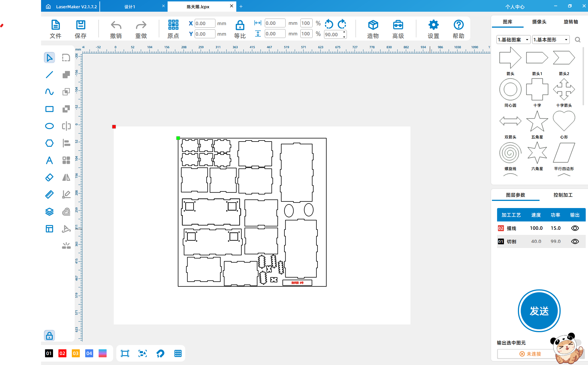The height and width of the screenshot is (365, 588).
Task: Increase rotation angle stepper up arrow
Action: point(344,32)
